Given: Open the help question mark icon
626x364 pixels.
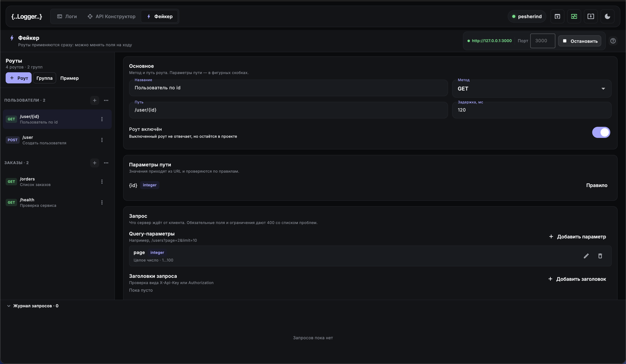Looking at the screenshot, I should click(613, 41).
